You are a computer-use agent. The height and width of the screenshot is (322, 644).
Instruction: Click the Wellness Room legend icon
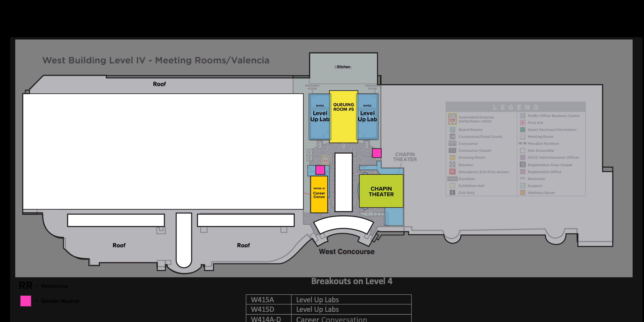tap(522, 192)
